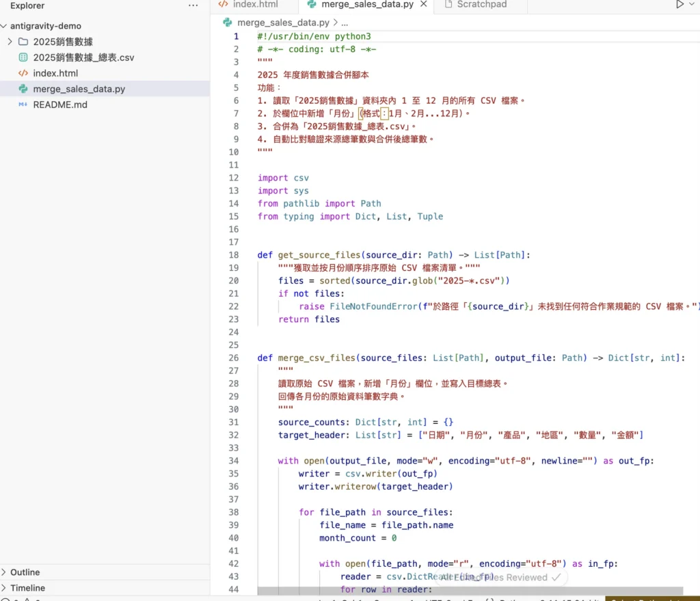This screenshot has height=601, width=700.
Task: Click 'file_name = file_path.name' line
Action: pyautogui.click(x=386, y=525)
